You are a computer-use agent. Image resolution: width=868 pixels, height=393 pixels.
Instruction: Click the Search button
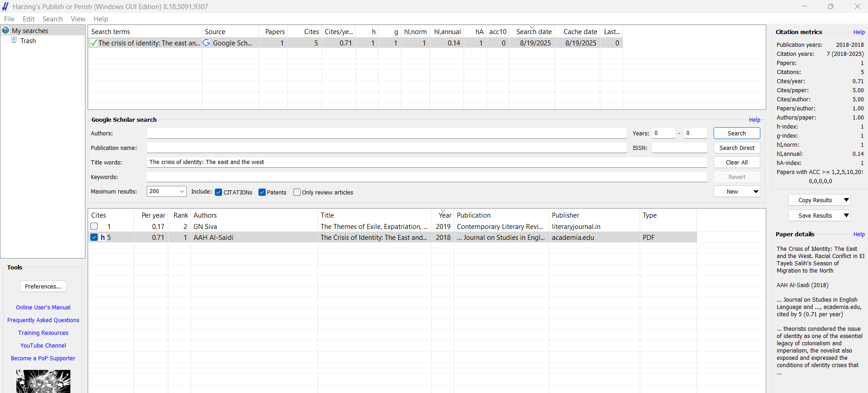point(736,133)
